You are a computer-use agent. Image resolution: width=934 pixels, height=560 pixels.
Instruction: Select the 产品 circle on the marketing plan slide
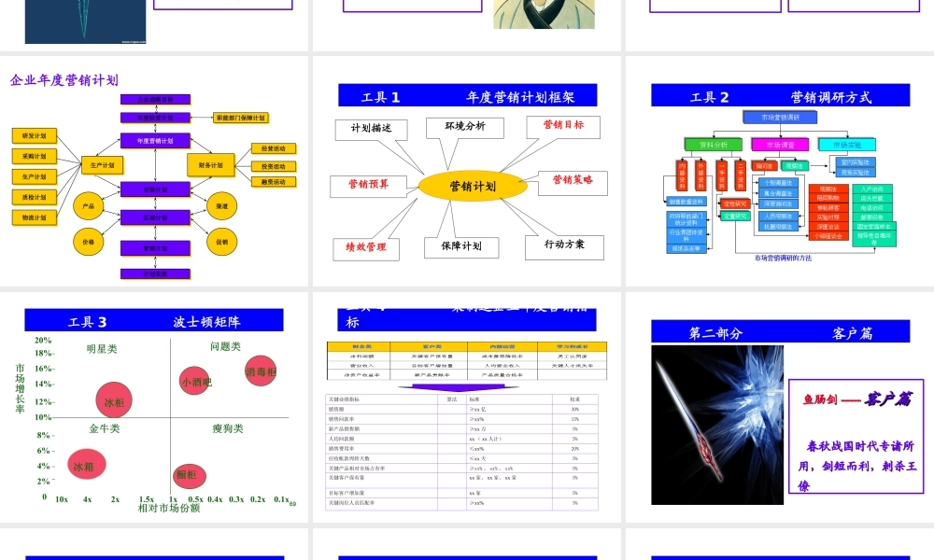[x=89, y=205]
